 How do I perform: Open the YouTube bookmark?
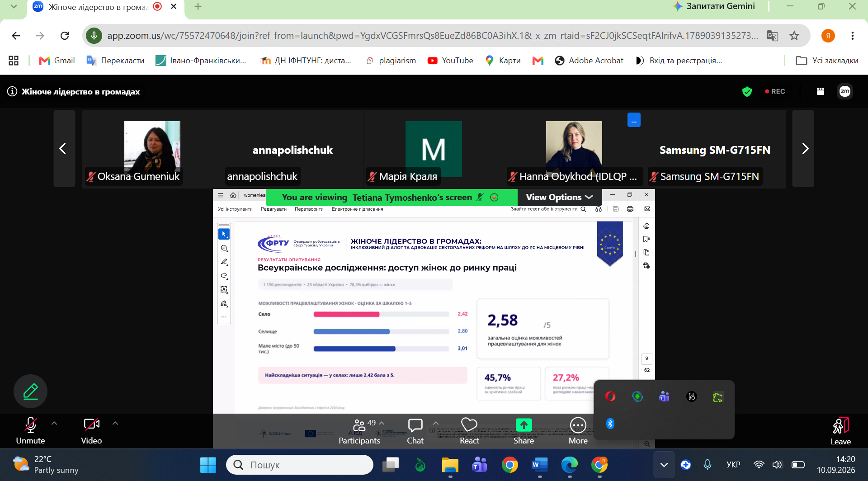[450, 61]
